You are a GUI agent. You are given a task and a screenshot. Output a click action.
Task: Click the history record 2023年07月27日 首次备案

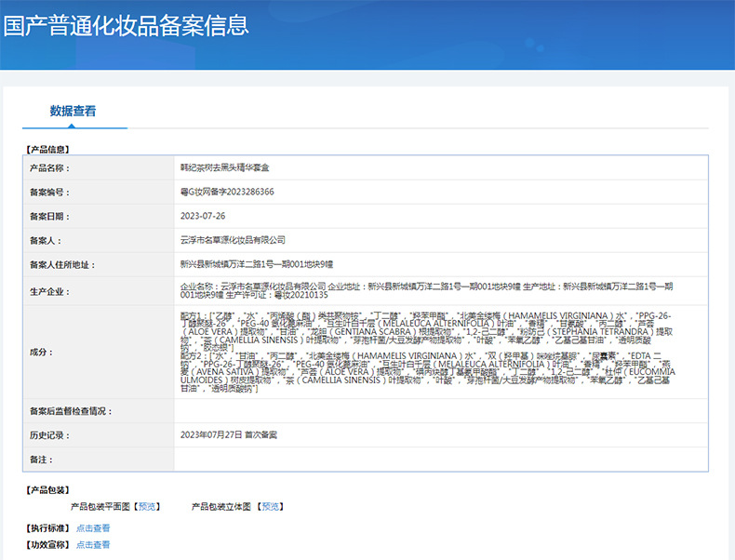(229, 434)
